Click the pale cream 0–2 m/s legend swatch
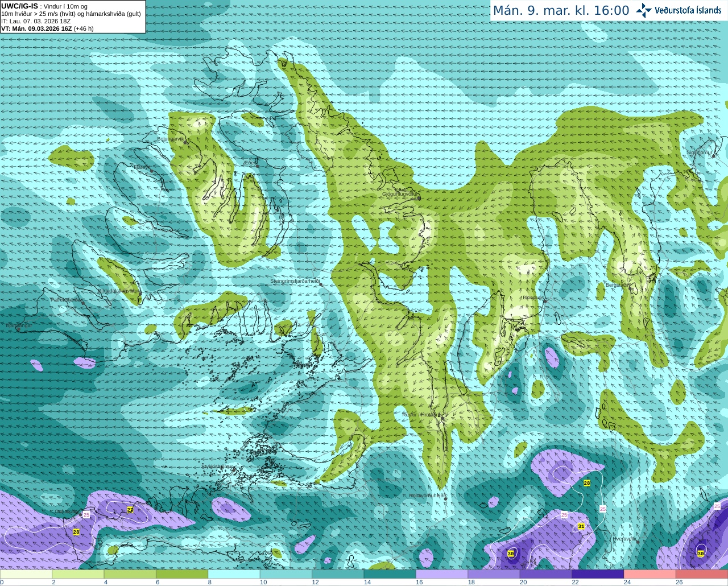This screenshot has height=586, width=728. coord(26,574)
